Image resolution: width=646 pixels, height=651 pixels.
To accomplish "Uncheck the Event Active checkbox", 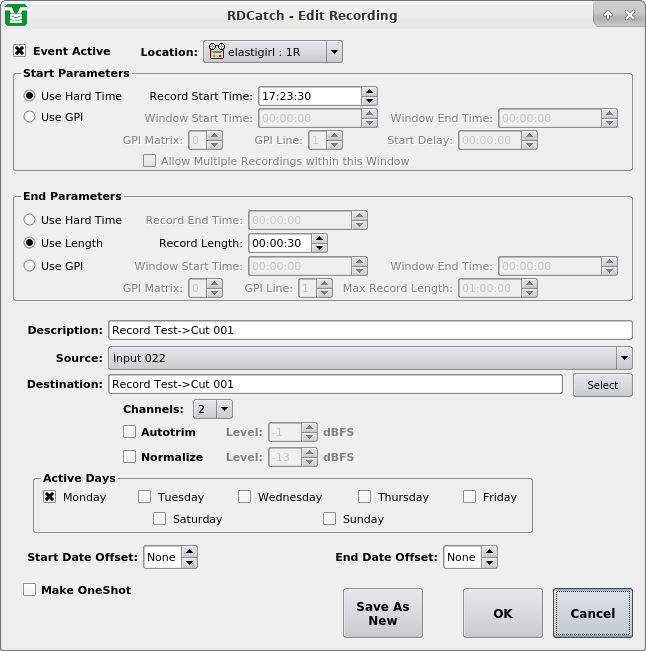I will click(x=20, y=51).
